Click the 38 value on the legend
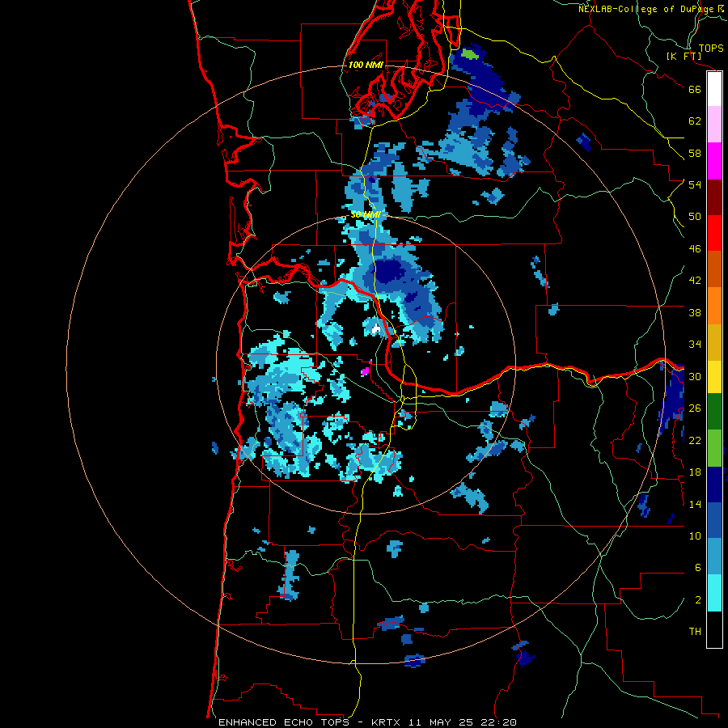 click(695, 312)
